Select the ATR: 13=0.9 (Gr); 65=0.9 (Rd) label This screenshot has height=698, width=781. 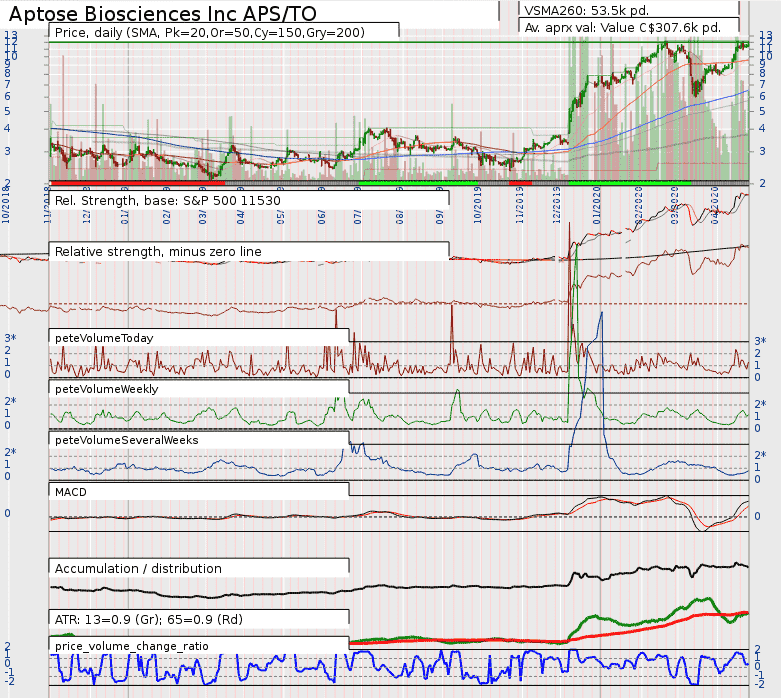click(148, 619)
